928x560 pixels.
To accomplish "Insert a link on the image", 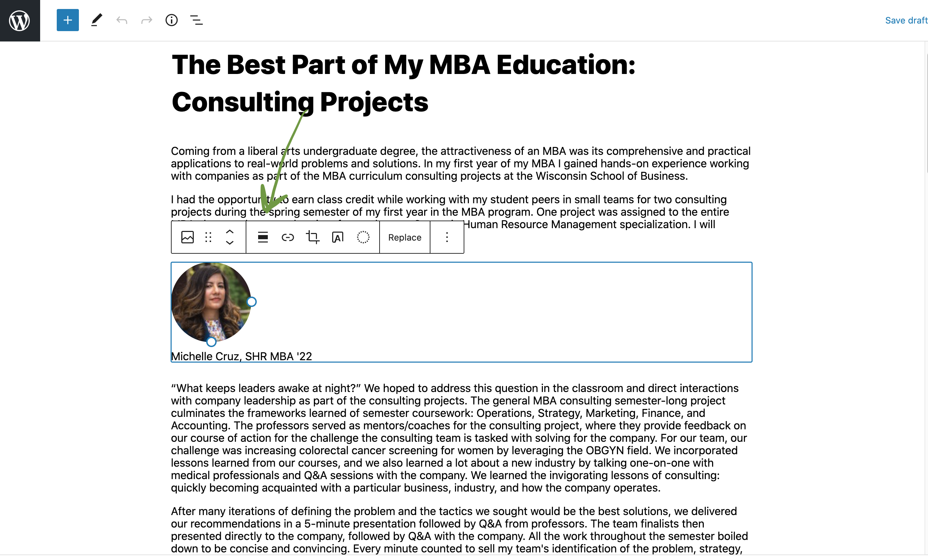I will point(288,237).
